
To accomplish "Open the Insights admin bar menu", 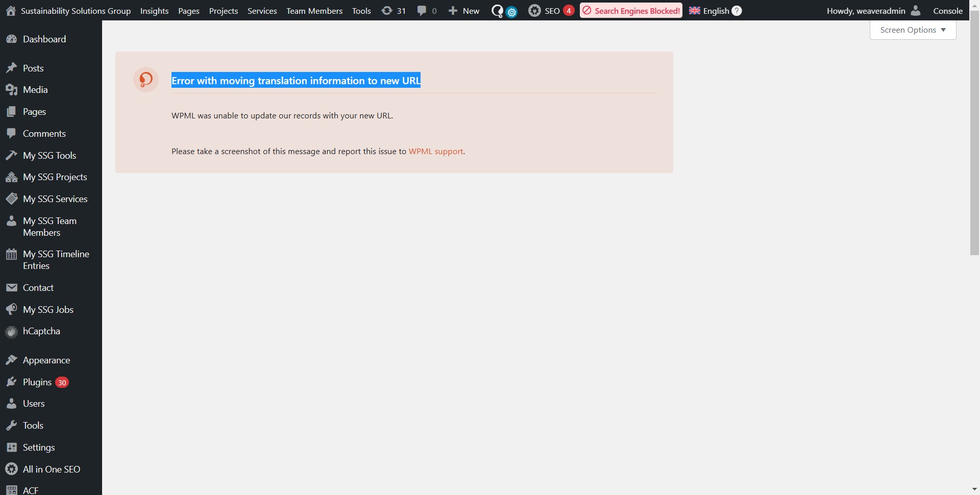I will coord(154,11).
